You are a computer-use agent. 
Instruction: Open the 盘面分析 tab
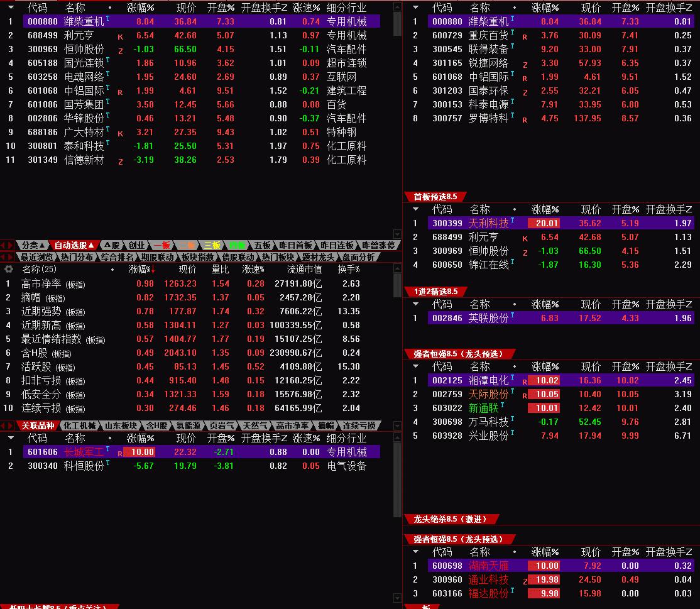tap(358, 257)
